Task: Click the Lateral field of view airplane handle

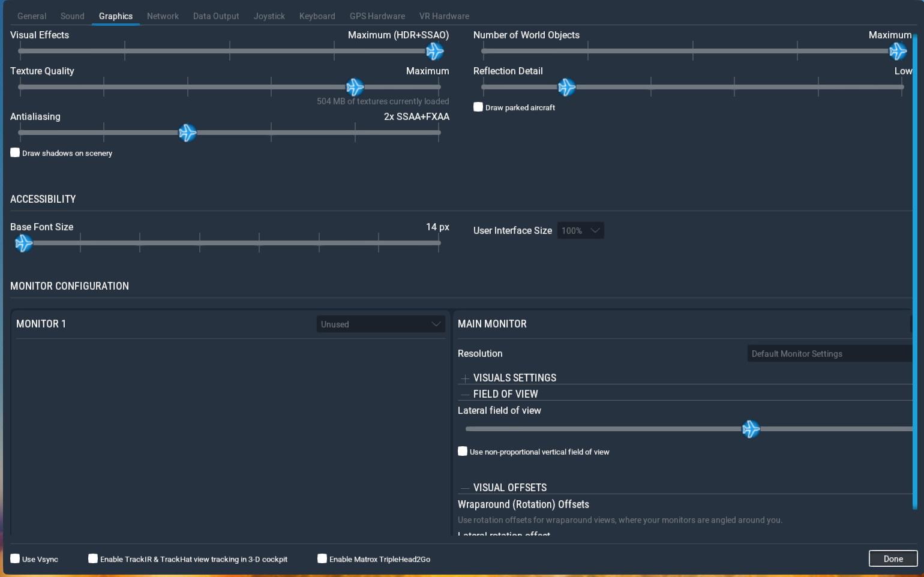Action: [x=751, y=429]
